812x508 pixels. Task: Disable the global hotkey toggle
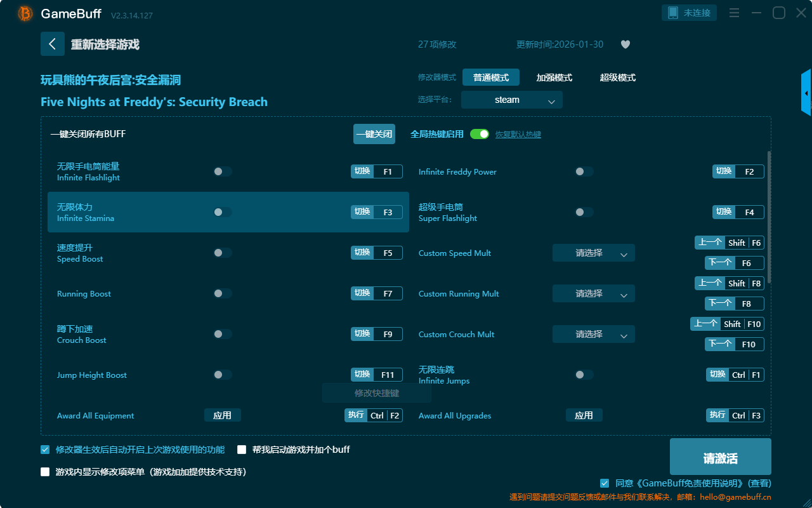coord(479,134)
